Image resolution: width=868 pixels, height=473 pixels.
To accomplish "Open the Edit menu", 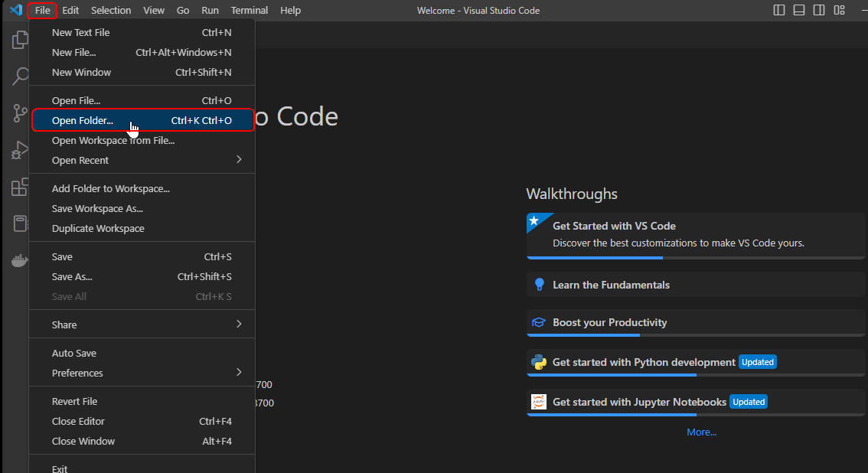I will coord(70,10).
